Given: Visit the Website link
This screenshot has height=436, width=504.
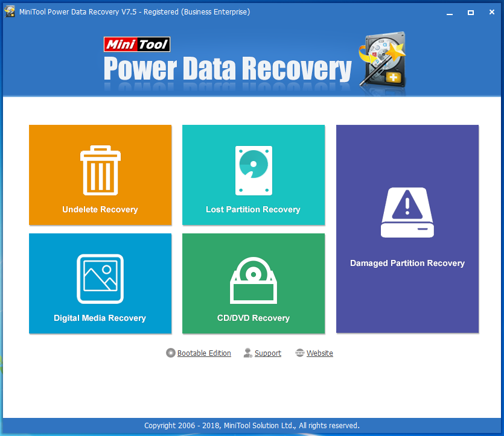Looking at the screenshot, I should pyautogui.click(x=320, y=353).
